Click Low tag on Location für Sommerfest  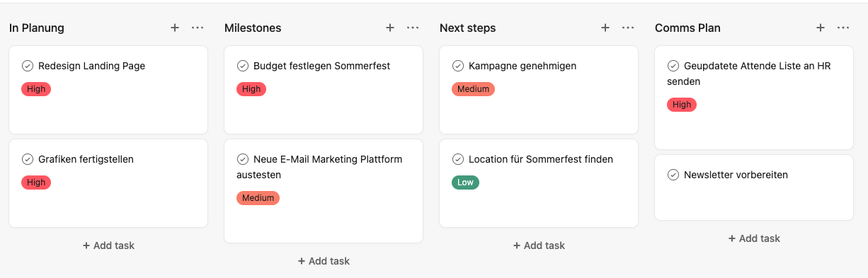click(465, 183)
